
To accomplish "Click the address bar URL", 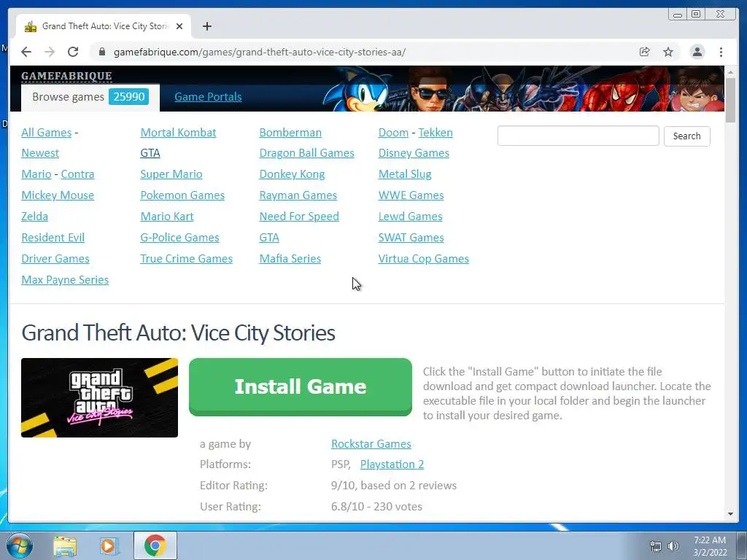I will (x=260, y=52).
